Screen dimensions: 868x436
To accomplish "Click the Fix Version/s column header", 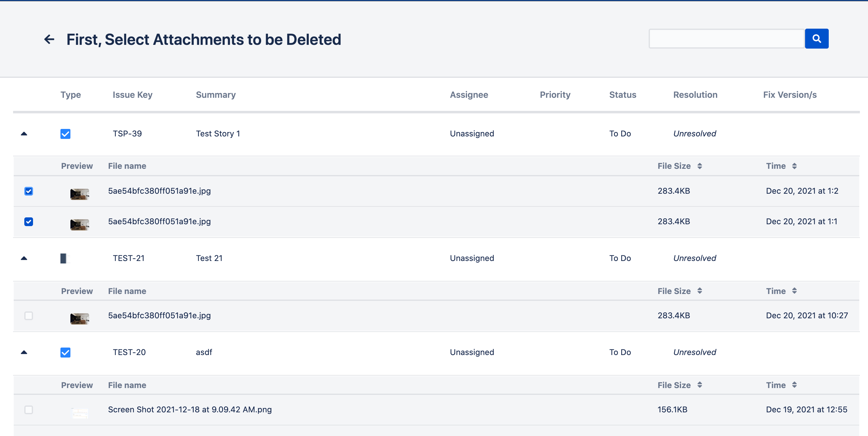I will [789, 95].
